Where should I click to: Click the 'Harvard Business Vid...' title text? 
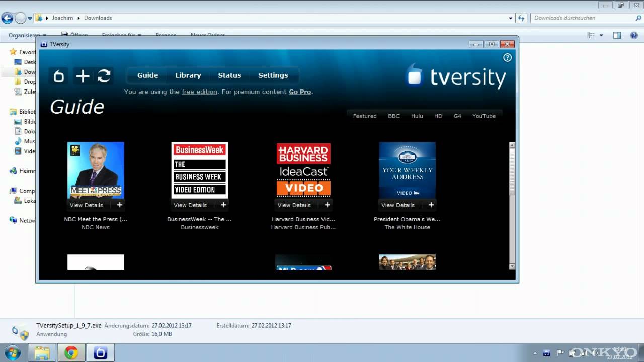pyautogui.click(x=303, y=219)
